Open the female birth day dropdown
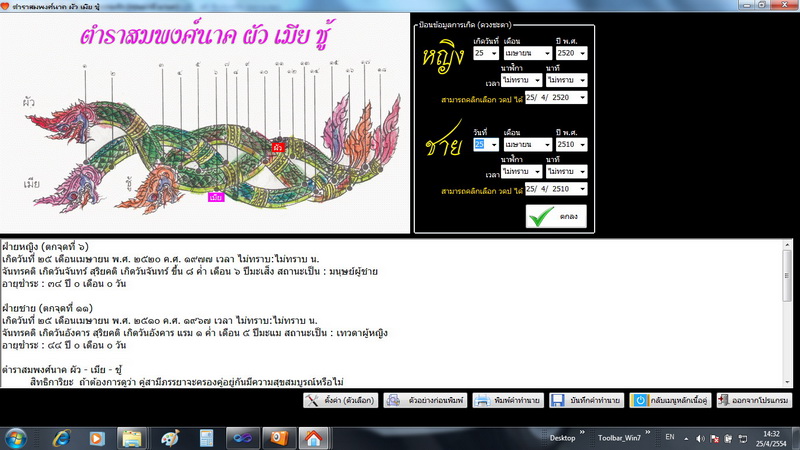The width and height of the screenshot is (800, 450). [x=486, y=53]
